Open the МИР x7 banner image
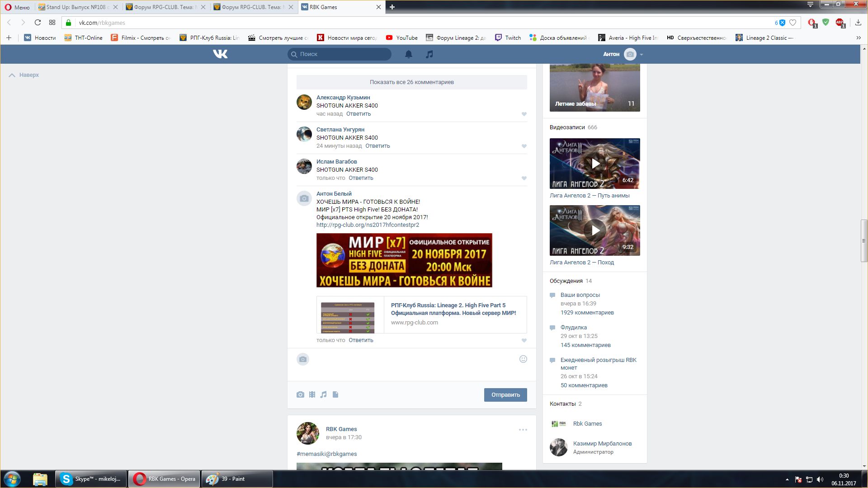This screenshot has width=868, height=488. [x=404, y=260]
